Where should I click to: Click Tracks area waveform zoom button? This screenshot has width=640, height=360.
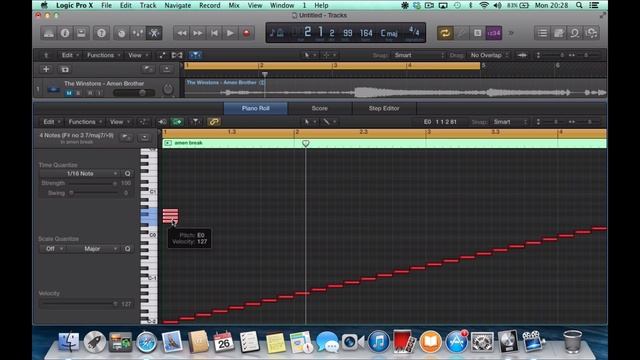click(x=522, y=55)
